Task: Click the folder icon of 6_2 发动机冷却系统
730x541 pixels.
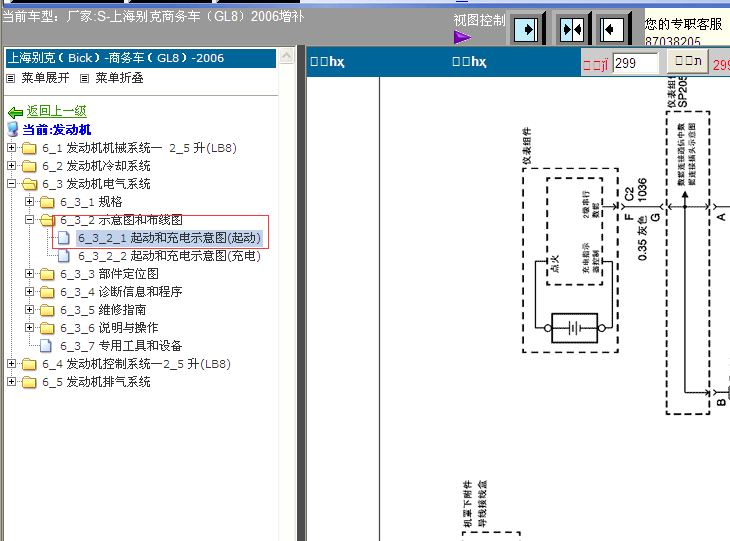Action: click(29, 166)
